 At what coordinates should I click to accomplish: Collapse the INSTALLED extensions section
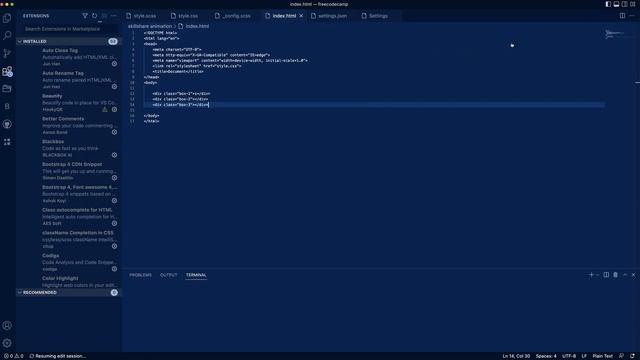[68, 41]
